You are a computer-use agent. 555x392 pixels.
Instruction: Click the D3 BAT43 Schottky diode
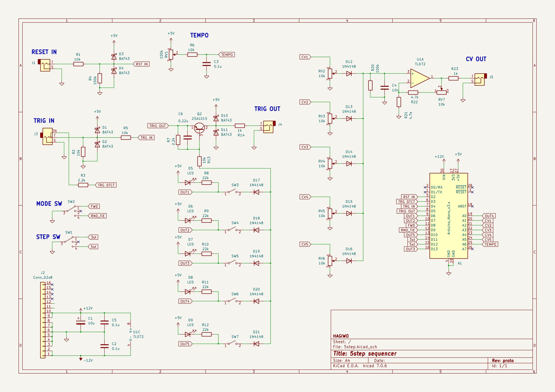point(114,57)
